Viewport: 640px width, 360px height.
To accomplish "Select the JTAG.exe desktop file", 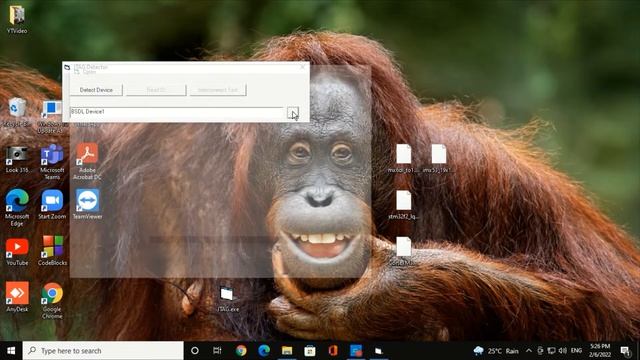I will (227, 300).
